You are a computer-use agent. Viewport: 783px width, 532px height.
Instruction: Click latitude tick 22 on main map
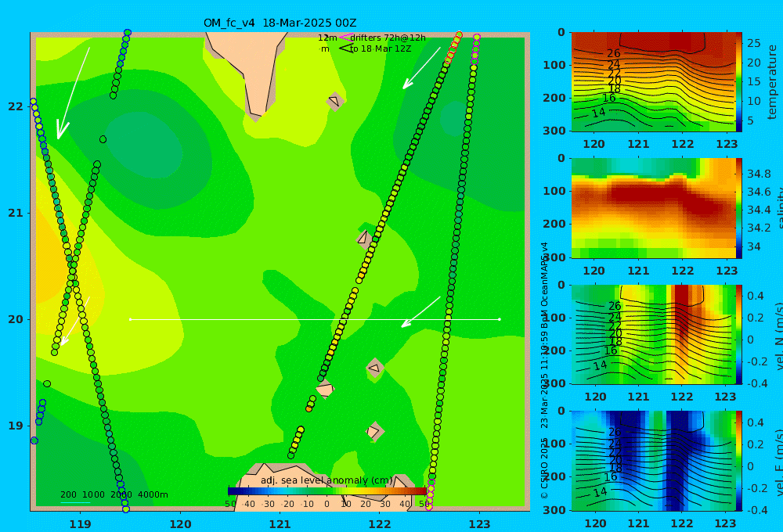click(x=16, y=106)
